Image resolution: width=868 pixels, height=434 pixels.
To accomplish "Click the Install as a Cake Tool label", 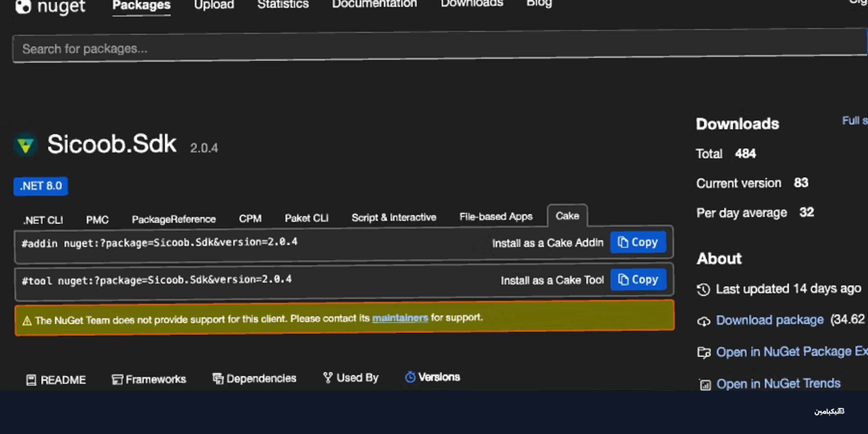I will point(552,280).
